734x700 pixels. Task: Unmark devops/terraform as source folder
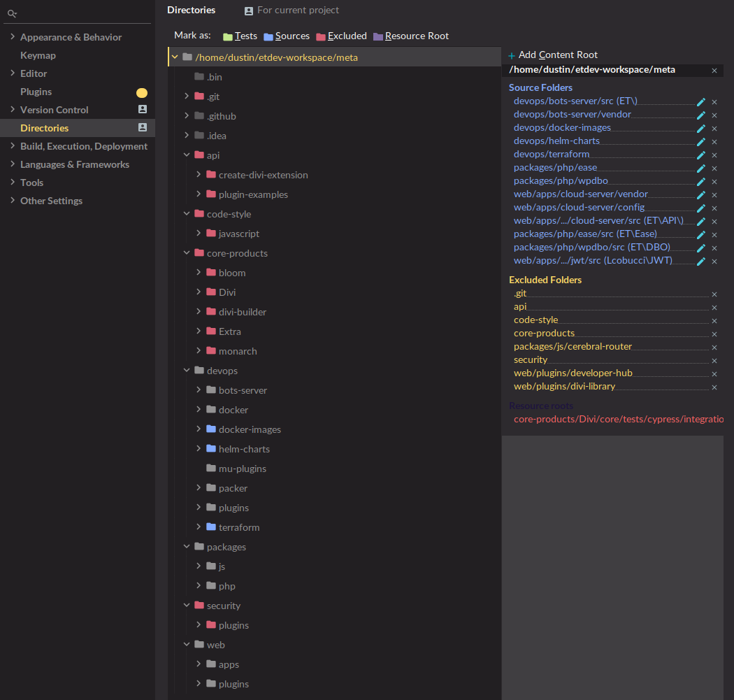[714, 155]
